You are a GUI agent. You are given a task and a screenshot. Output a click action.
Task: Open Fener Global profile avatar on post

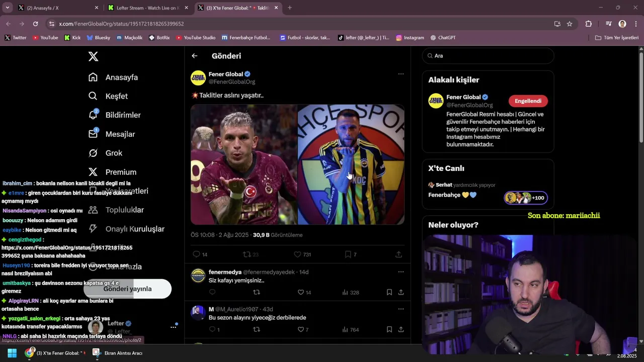tap(198, 78)
